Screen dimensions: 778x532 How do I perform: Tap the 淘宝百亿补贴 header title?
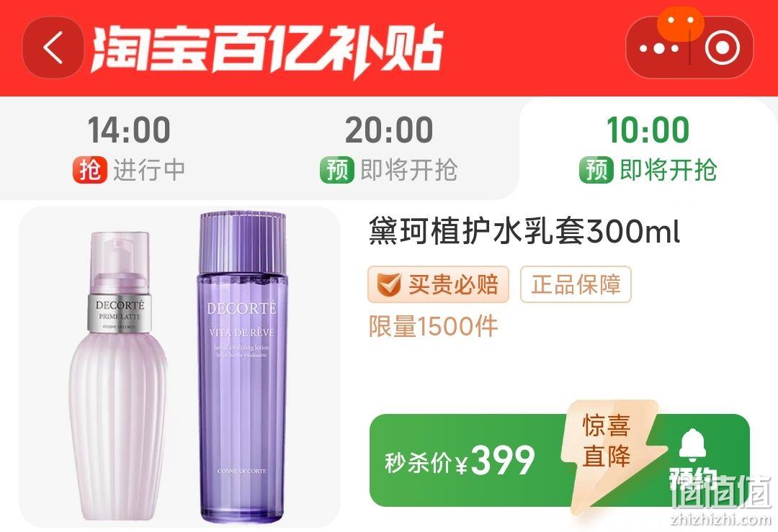267,50
